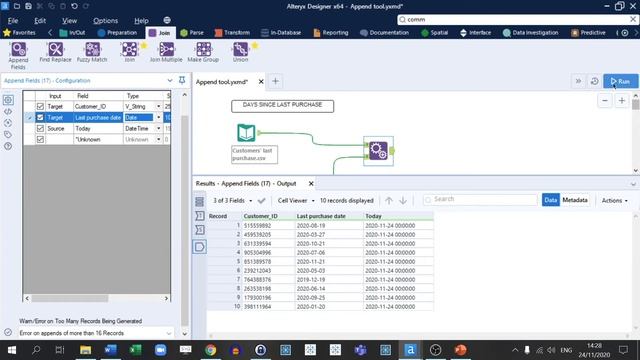Add a new workflow tab
Screen dimensions: 640x360
(x=275, y=81)
